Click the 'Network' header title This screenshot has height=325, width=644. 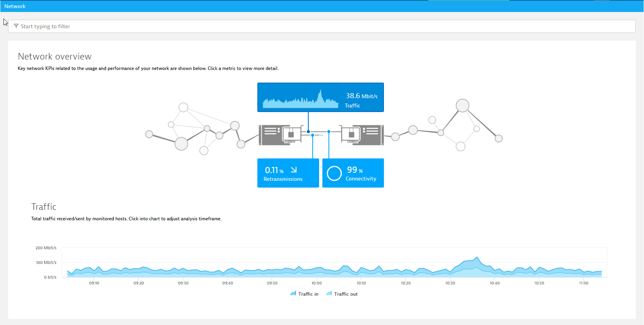pos(15,6)
